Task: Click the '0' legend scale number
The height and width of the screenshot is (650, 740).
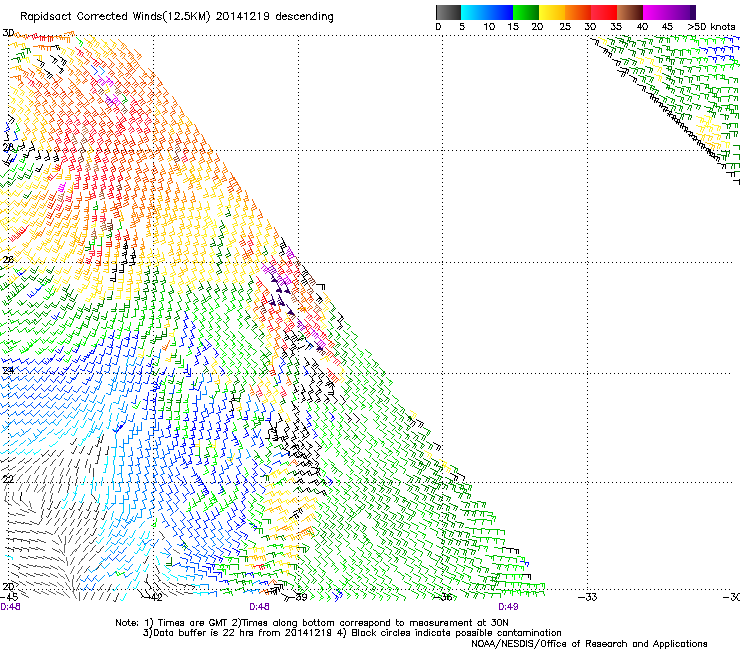Action: click(438, 26)
